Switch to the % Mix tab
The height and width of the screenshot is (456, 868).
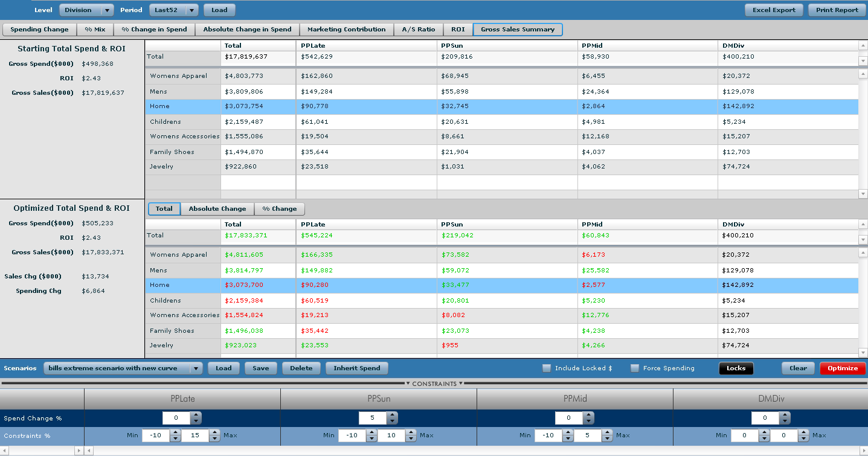[x=95, y=29]
